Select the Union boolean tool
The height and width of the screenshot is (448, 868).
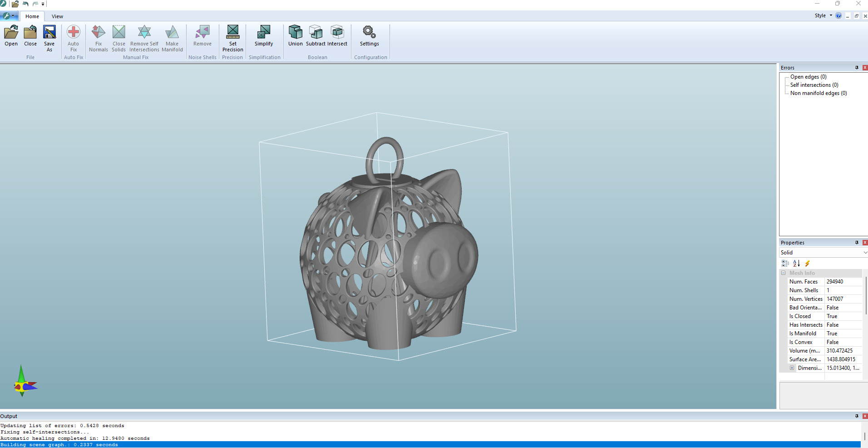click(296, 36)
